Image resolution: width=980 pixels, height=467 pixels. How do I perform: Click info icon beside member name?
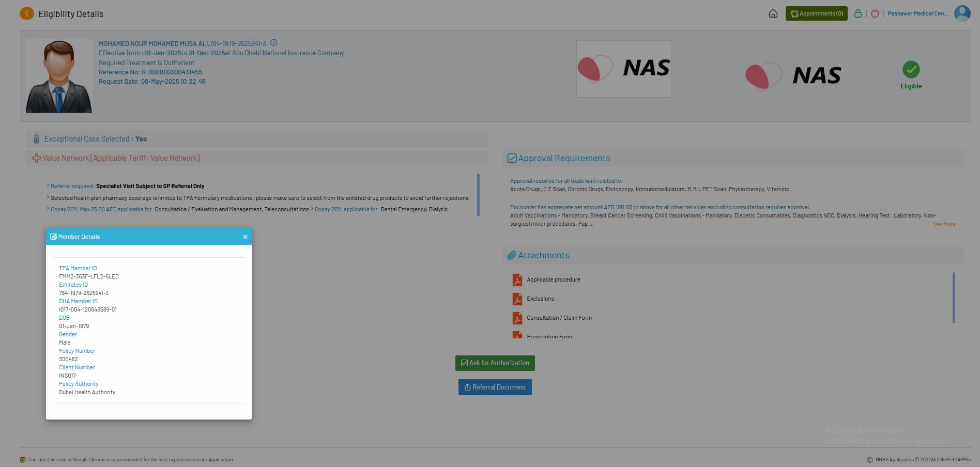point(273,43)
